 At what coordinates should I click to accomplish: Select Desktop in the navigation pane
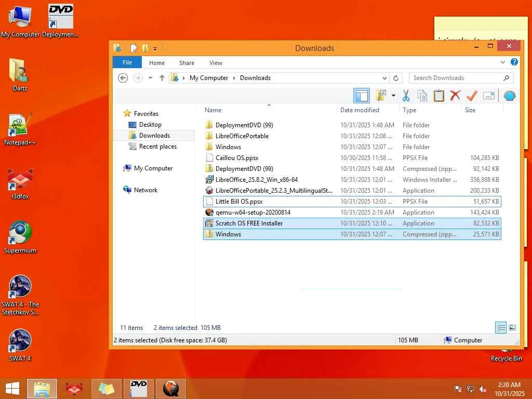coord(150,125)
